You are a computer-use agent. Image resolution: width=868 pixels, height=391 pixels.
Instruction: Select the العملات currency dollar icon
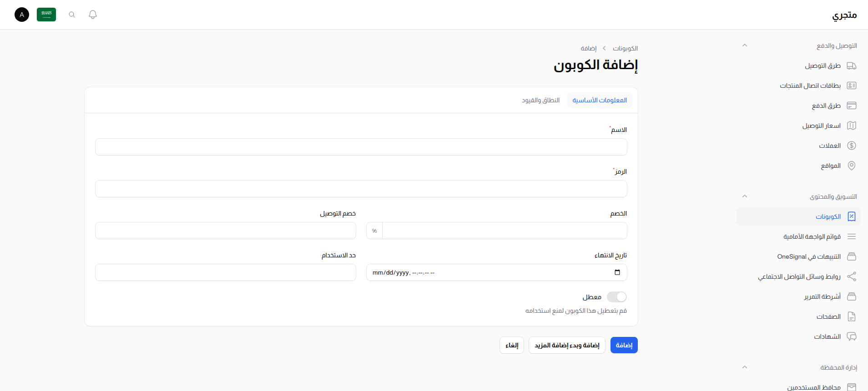click(x=852, y=145)
